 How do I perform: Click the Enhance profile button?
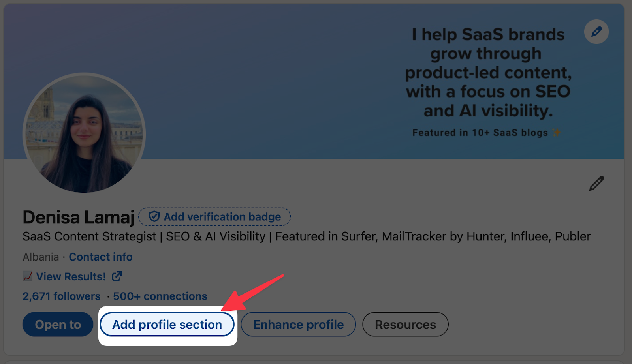point(298,324)
